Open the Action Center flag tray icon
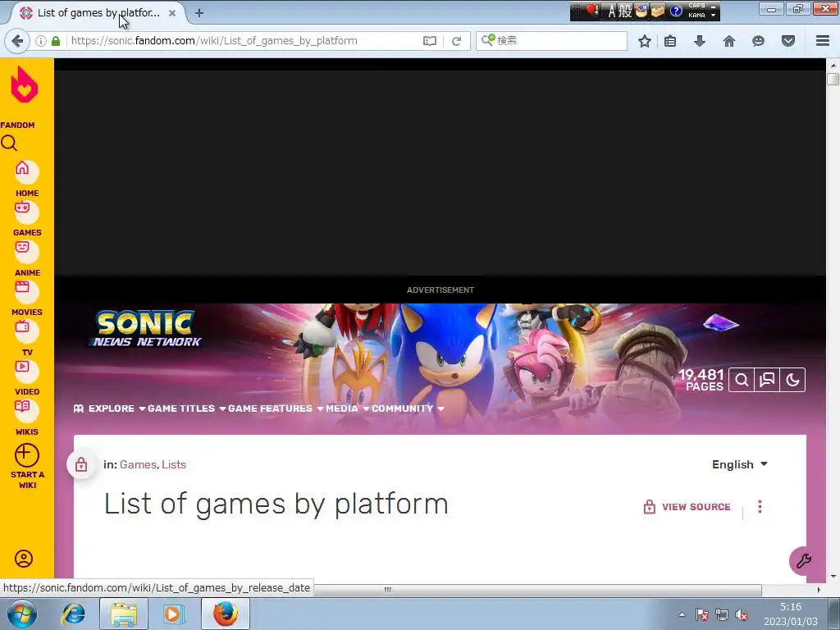 (702, 615)
